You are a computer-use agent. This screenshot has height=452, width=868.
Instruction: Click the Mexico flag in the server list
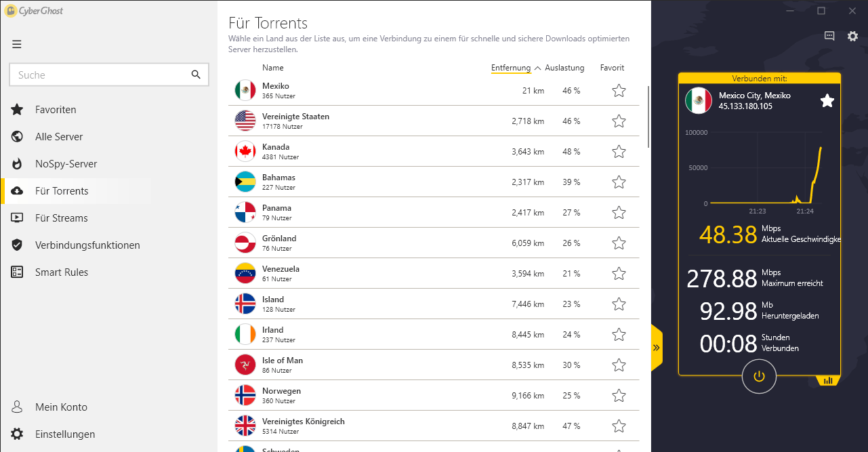pos(245,90)
